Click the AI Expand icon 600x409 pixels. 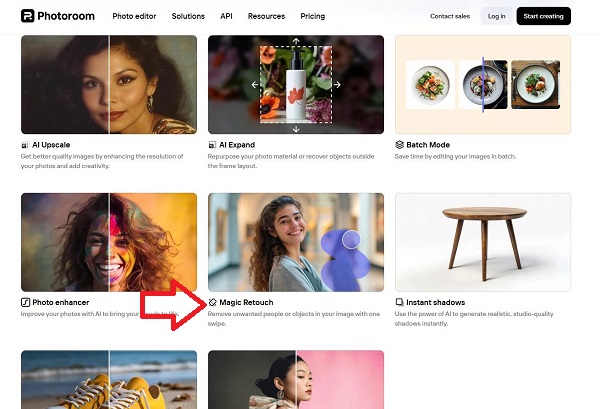tap(212, 145)
